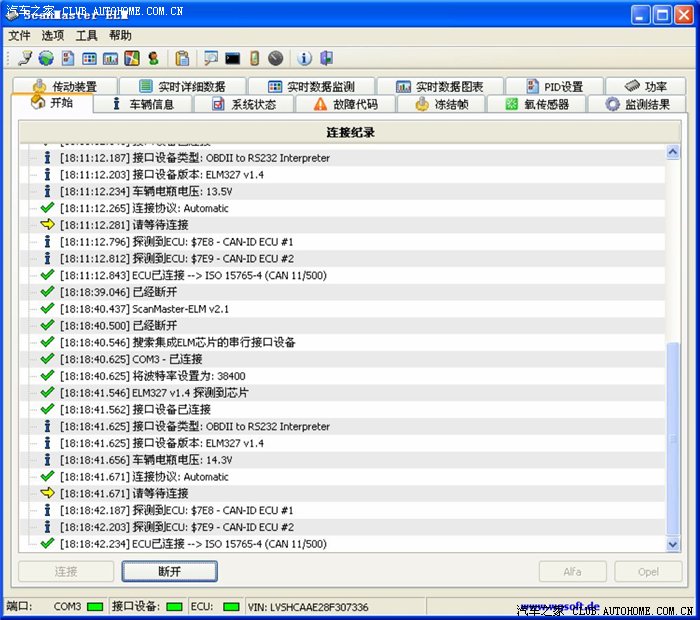This screenshot has height=620, width=700.
Task: Click the round gauge toolbar icon
Action: tap(275, 58)
